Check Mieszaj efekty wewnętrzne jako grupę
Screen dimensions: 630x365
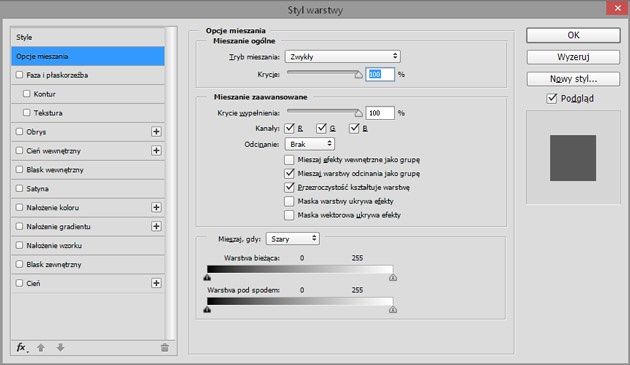coord(289,160)
